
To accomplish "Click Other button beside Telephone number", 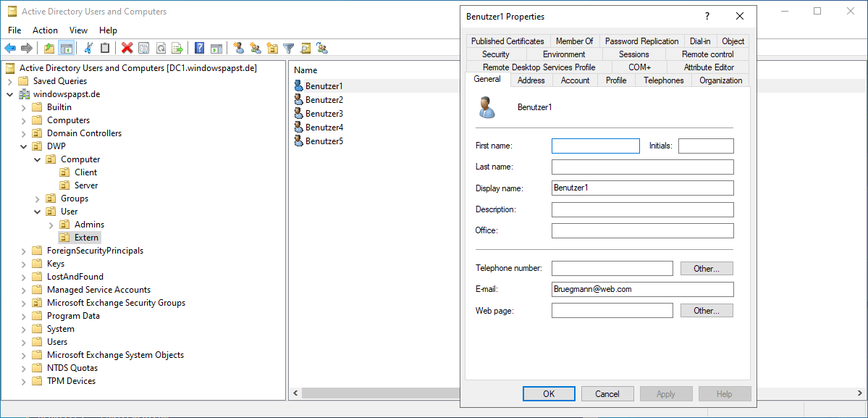I will point(706,269).
